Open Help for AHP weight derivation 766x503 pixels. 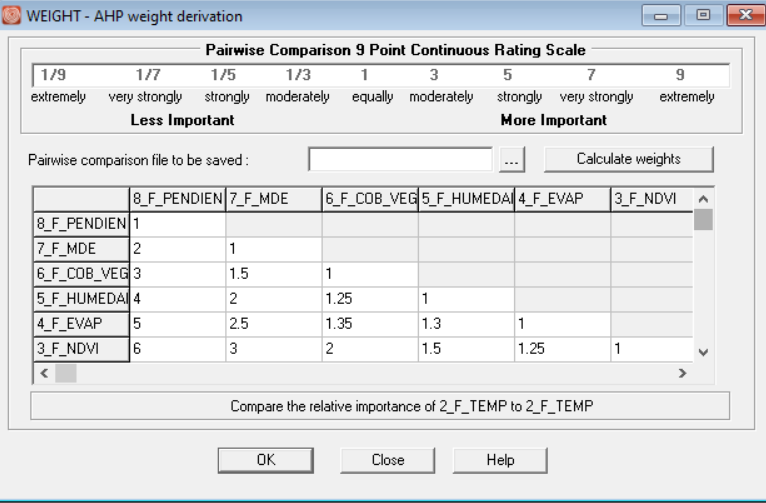tap(500, 460)
